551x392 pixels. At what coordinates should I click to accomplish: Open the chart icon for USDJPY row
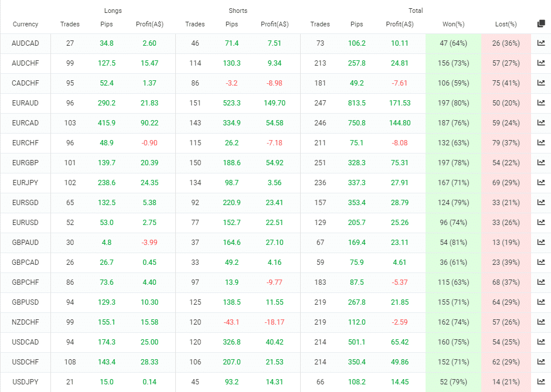[541, 382]
